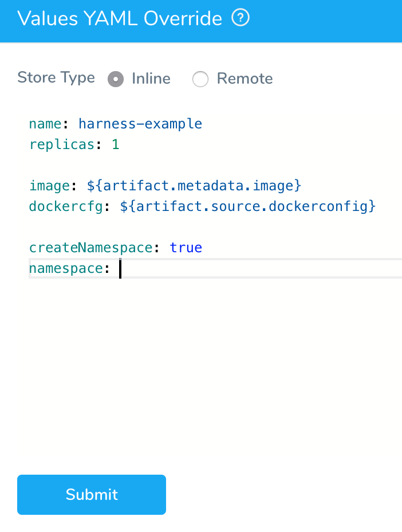The height and width of the screenshot is (532, 402).
Task: Click the namespace key in YAML
Action: (x=66, y=269)
